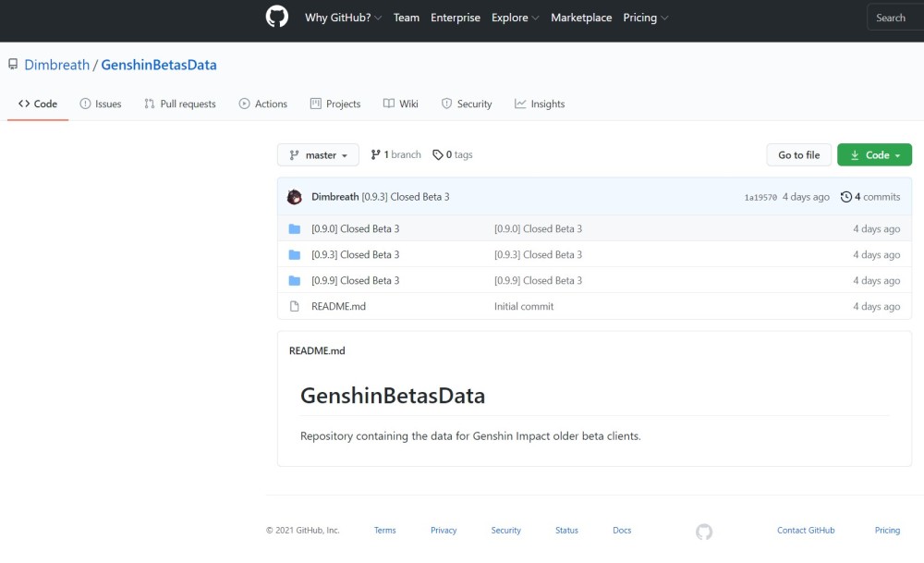This screenshot has width=924, height=563.
Task: Open the Status footer link
Action: (567, 531)
